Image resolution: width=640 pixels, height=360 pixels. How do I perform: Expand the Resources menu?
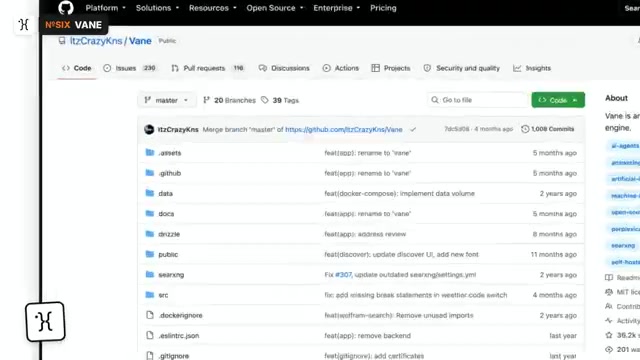(x=212, y=8)
